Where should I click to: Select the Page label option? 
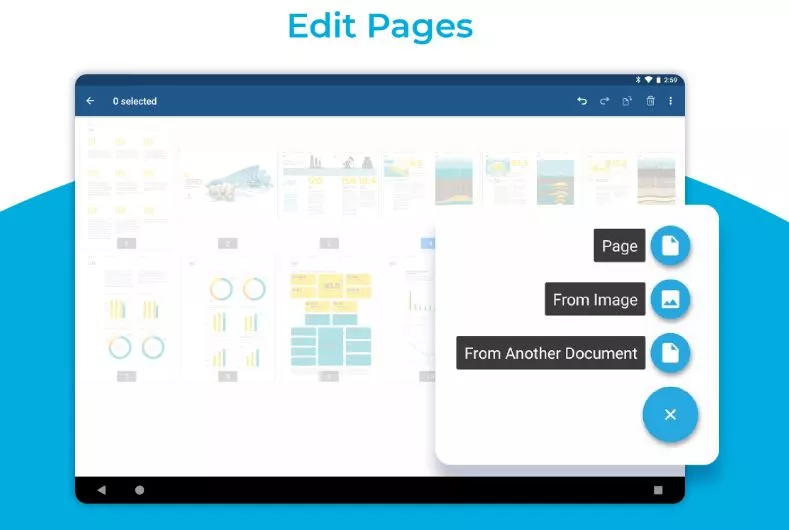[619, 246]
